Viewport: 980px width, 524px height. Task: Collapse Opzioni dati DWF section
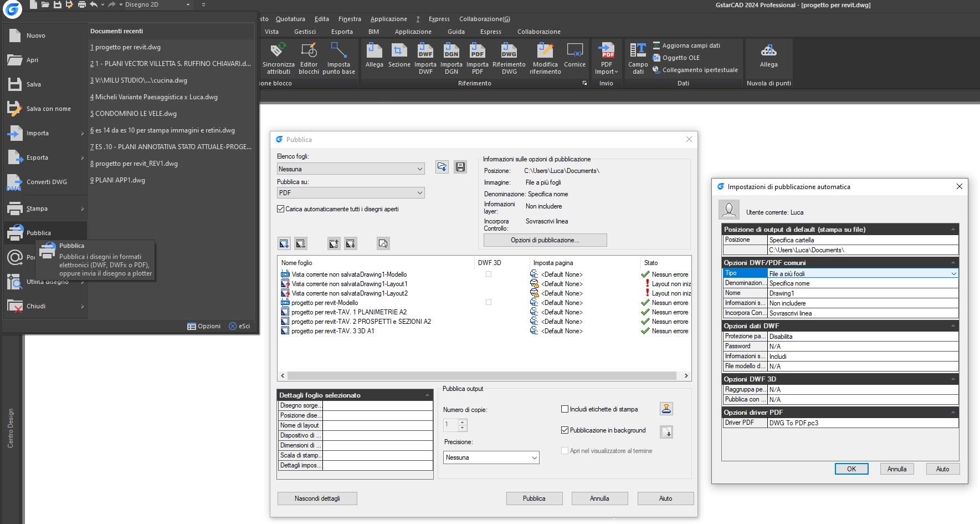tap(953, 326)
